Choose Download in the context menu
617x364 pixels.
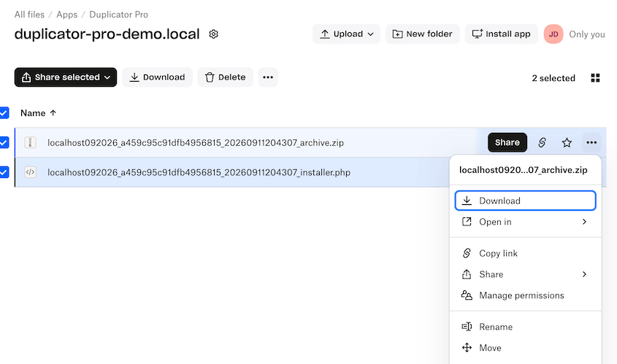coord(525,201)
